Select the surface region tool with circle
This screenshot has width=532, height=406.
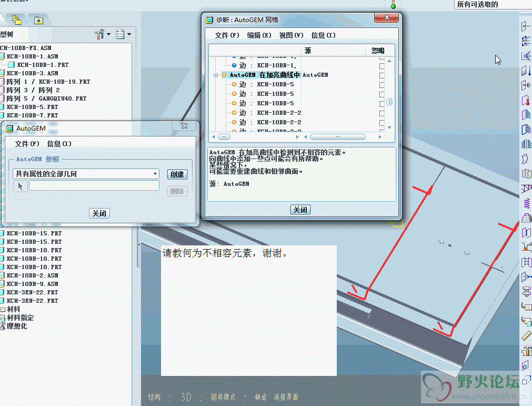[x=526, y=365]
